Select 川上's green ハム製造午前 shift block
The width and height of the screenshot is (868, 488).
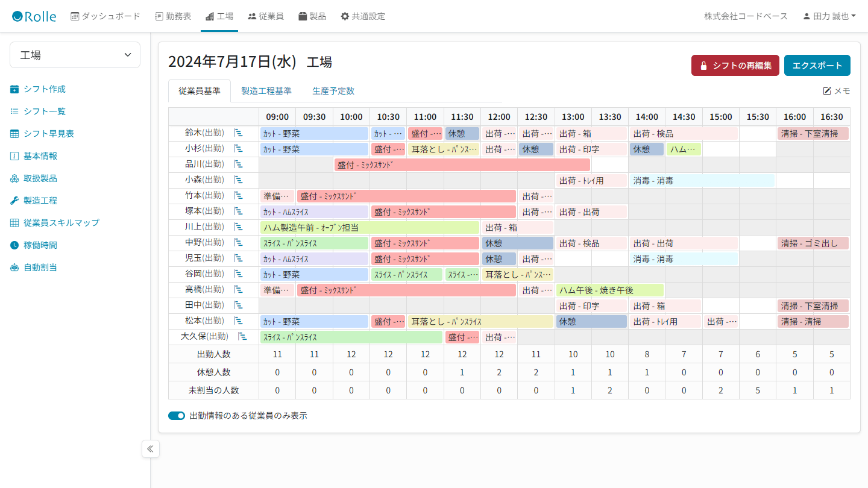click(x=370, y=227)
